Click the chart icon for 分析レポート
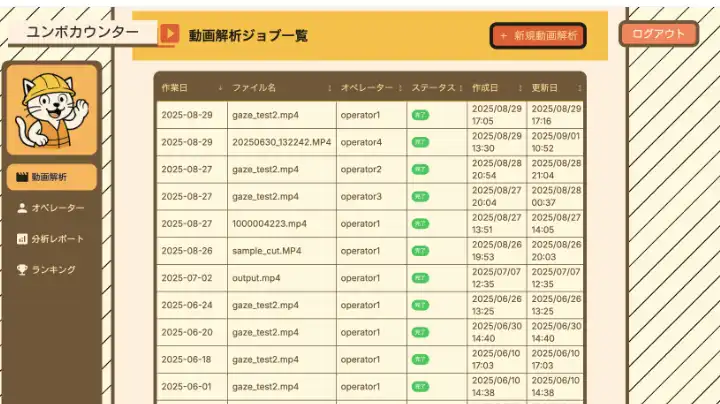 pyautogui.click(x=21, y=239)
